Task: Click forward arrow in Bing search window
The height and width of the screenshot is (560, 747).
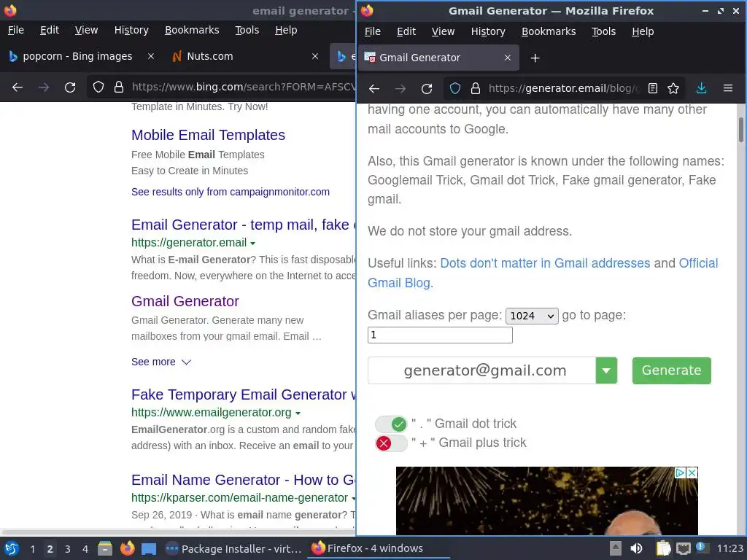Action: (x=44, y=87)
